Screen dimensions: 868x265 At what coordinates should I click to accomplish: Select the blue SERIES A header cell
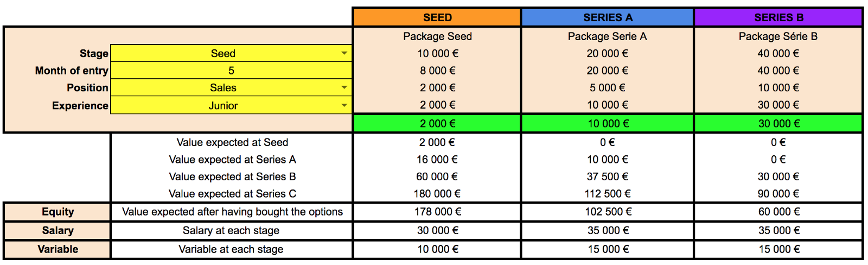(608, 17)
